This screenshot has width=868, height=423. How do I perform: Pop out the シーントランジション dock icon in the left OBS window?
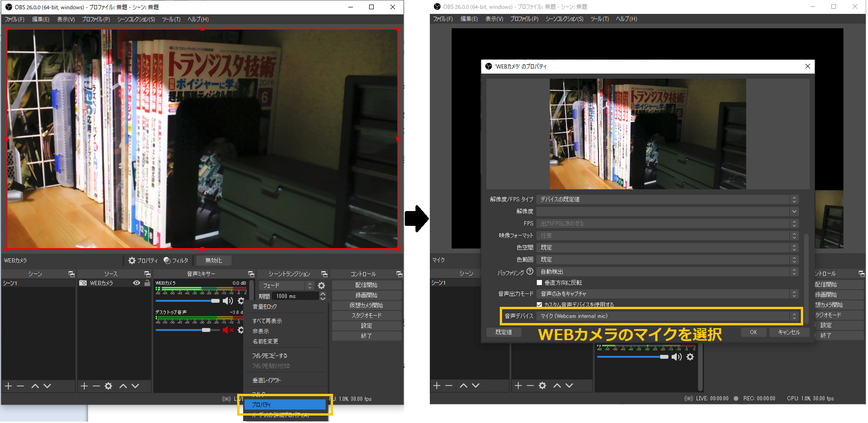pos(324,274)
